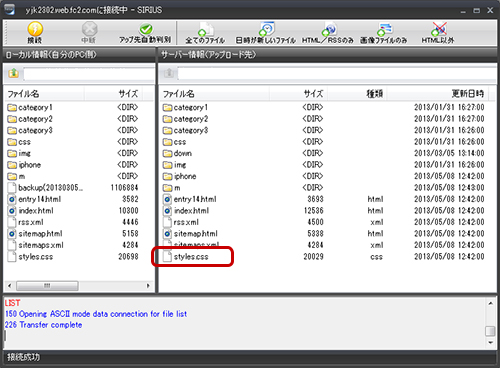Select server img folder
The image size is (500, 368).
pos(175,165)
